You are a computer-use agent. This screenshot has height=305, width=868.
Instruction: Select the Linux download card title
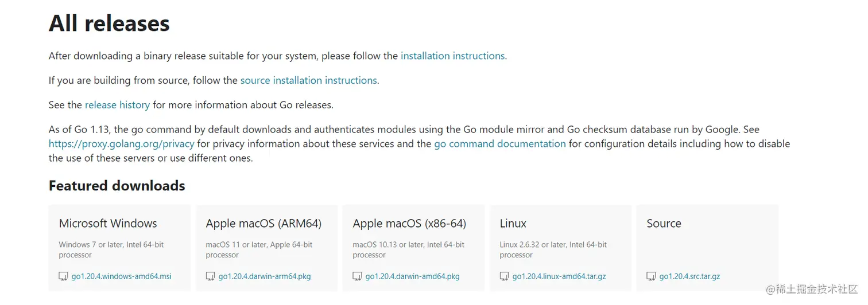pos(513,224)
